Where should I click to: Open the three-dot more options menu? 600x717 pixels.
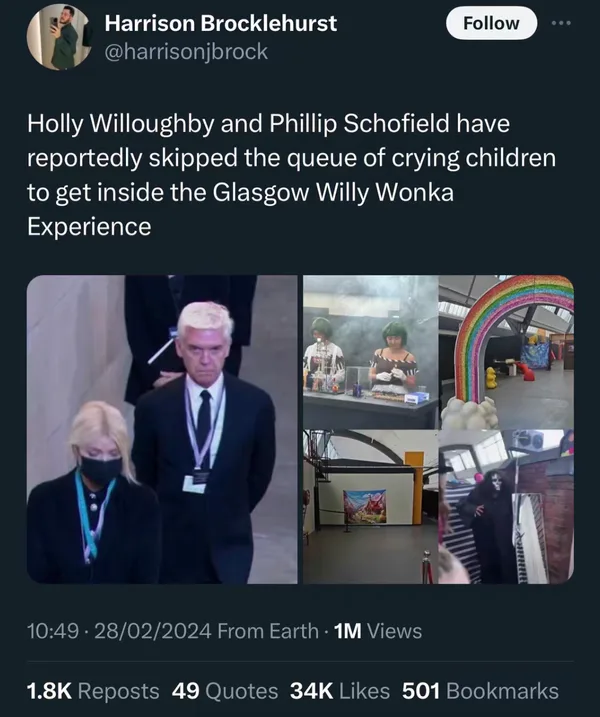point(561,23)
